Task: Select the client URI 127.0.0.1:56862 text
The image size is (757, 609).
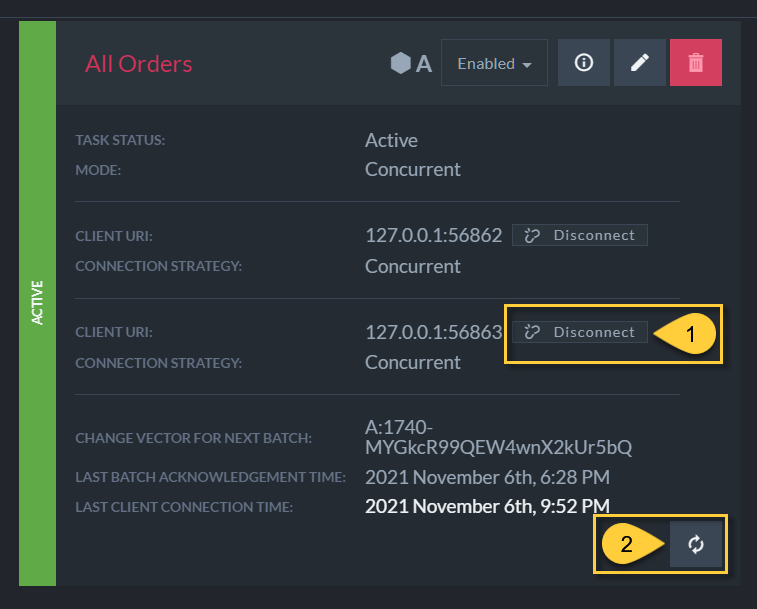Action: click(x=434, y=236)
